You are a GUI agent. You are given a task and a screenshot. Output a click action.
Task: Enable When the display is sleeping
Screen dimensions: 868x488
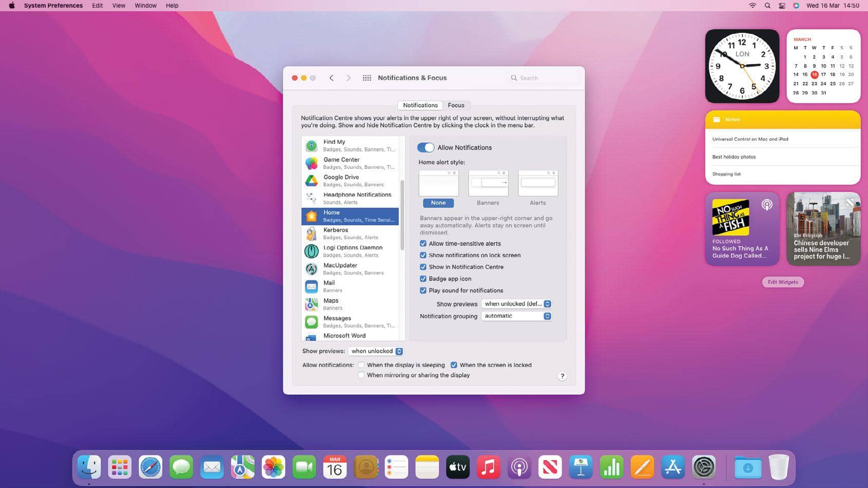(361, 365)
